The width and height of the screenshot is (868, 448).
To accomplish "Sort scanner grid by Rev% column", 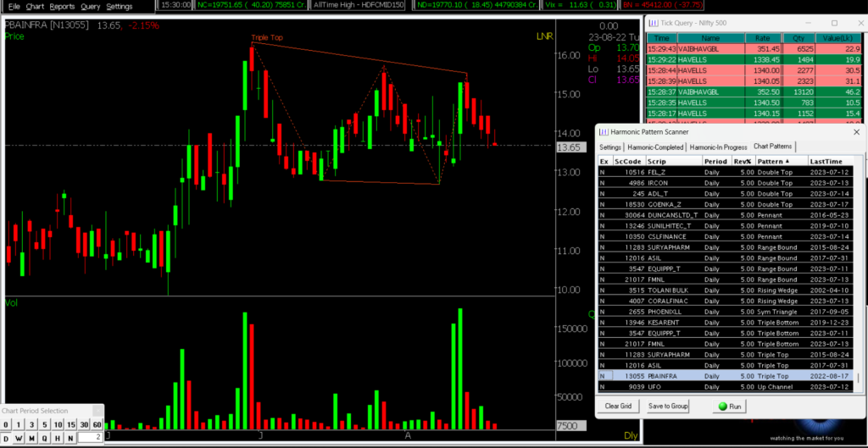I will click(743, 162).
